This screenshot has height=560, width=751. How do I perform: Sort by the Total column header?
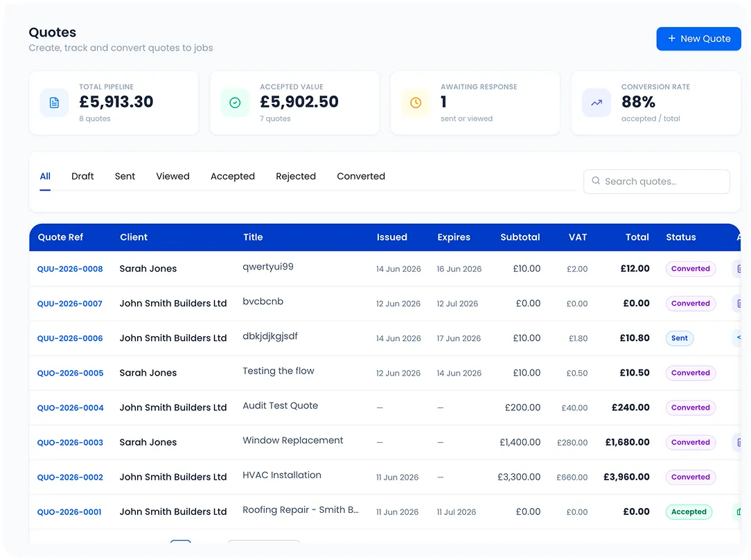(x=637, y=237)
